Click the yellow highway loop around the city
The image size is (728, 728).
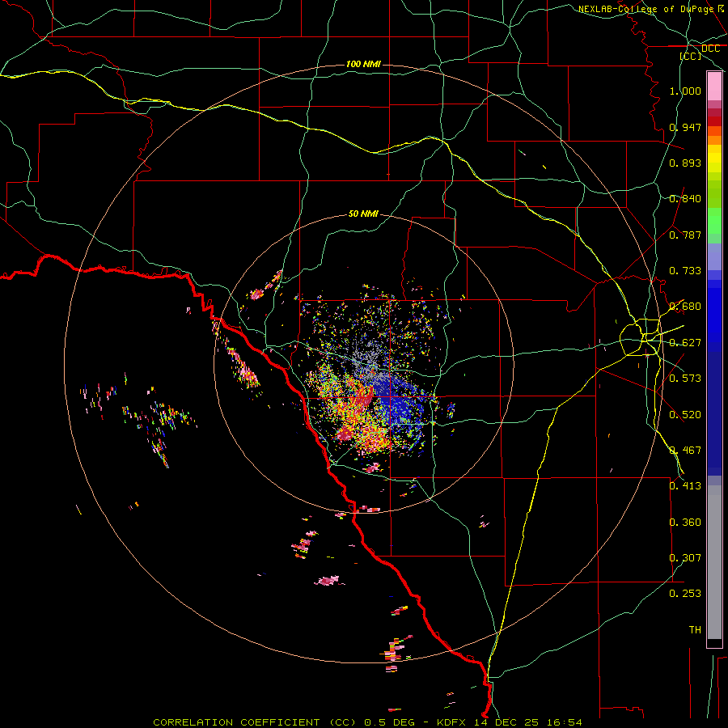641,337
